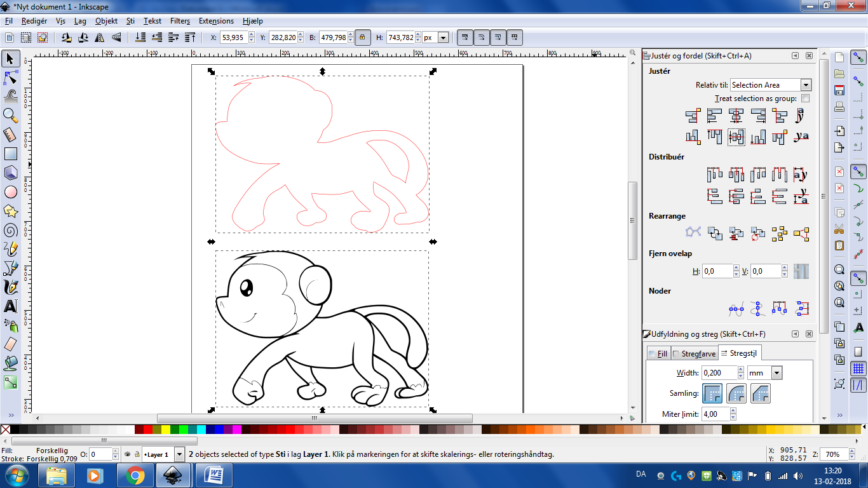Viewport: 868px width, 488px height.
Task: Select the bevel join style button
Action: coord(761,393)
